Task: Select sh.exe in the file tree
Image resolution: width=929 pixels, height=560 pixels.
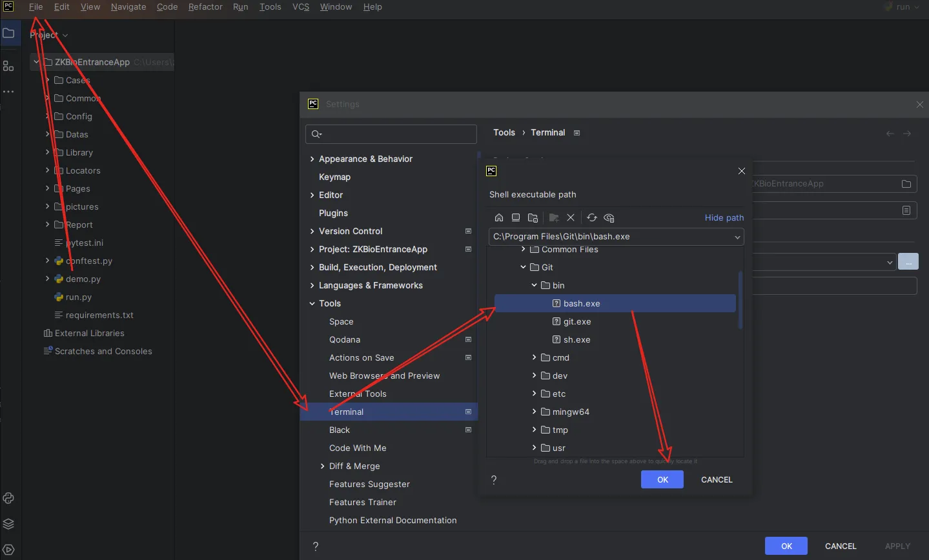Action: [x=577, y=339]
